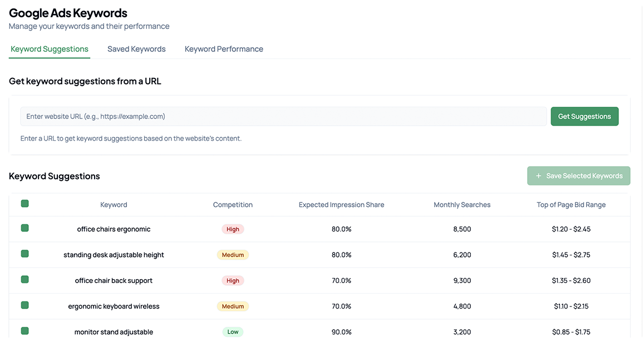Image resolution: width=644 pixels, height=342 pixels.
Task: Click the Top of Page Bid Range header
Action: tap(571, 205)
